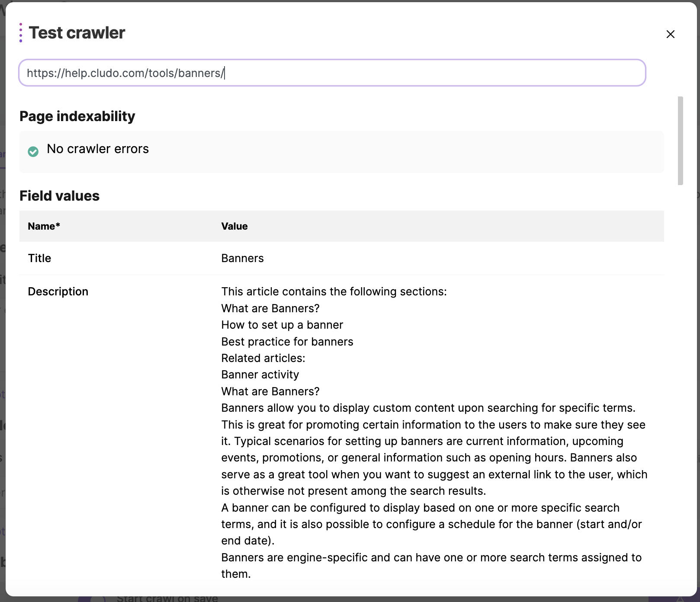Click the green No crawler errors checkmark
The height and width of the screenshot is (602, 700).
click(x=33, y=151)
